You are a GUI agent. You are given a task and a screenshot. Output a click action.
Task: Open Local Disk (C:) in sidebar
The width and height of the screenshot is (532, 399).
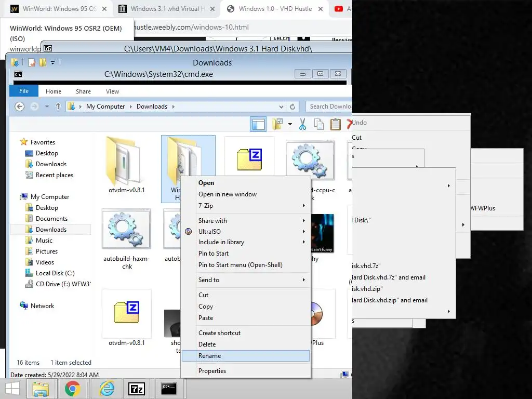click(55, 273)
